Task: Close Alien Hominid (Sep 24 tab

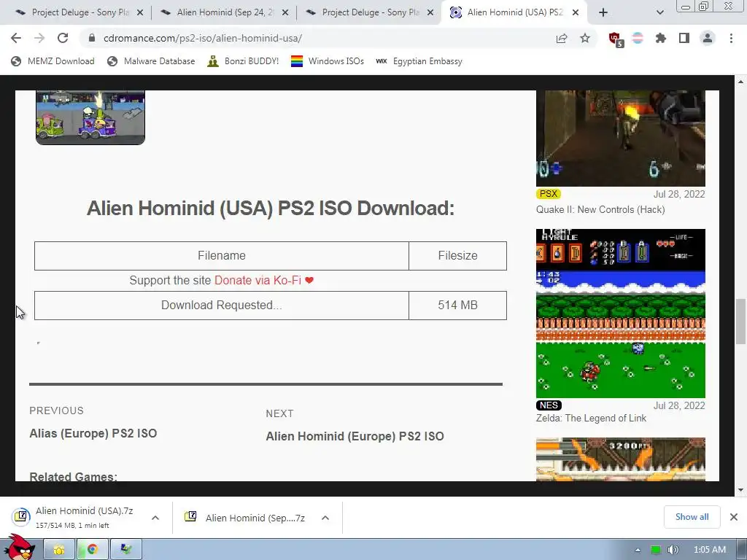Action: (285, 12)
